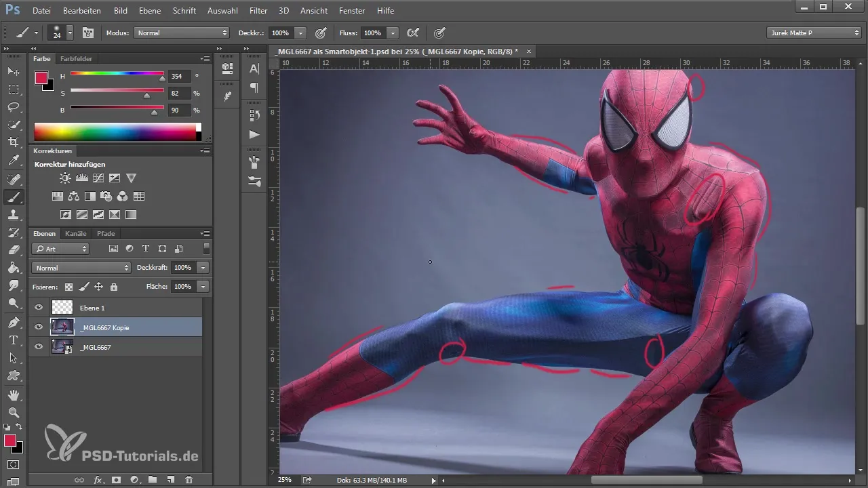Screen dimensions: 868x488
Task: Create a new layer group
Action: coord(153,480)
